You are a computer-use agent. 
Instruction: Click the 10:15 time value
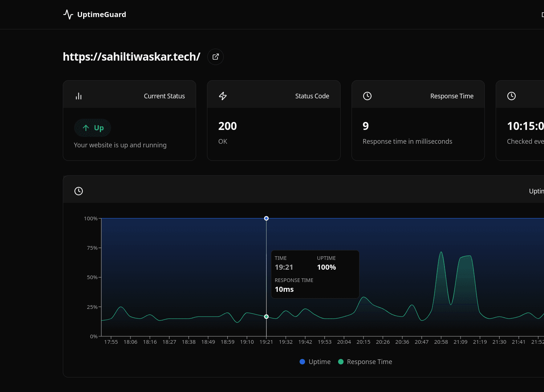click(x=525, y=126)
